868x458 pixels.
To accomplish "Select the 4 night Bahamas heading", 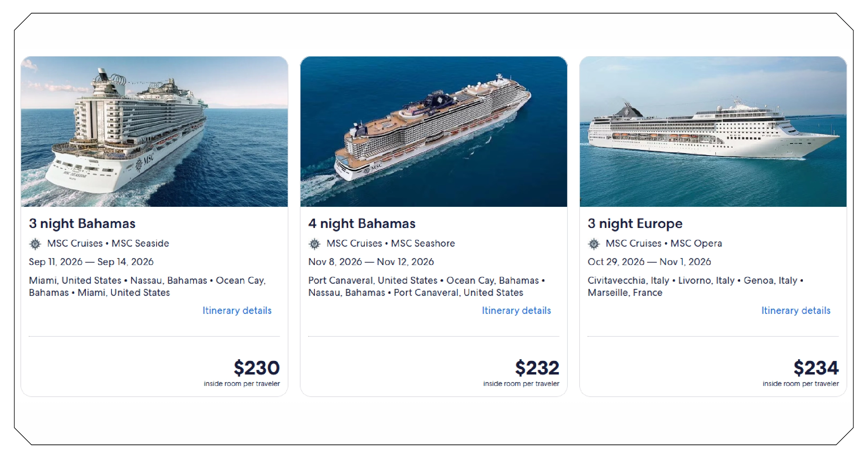I will pyautogui.click(x=361, y=223).
